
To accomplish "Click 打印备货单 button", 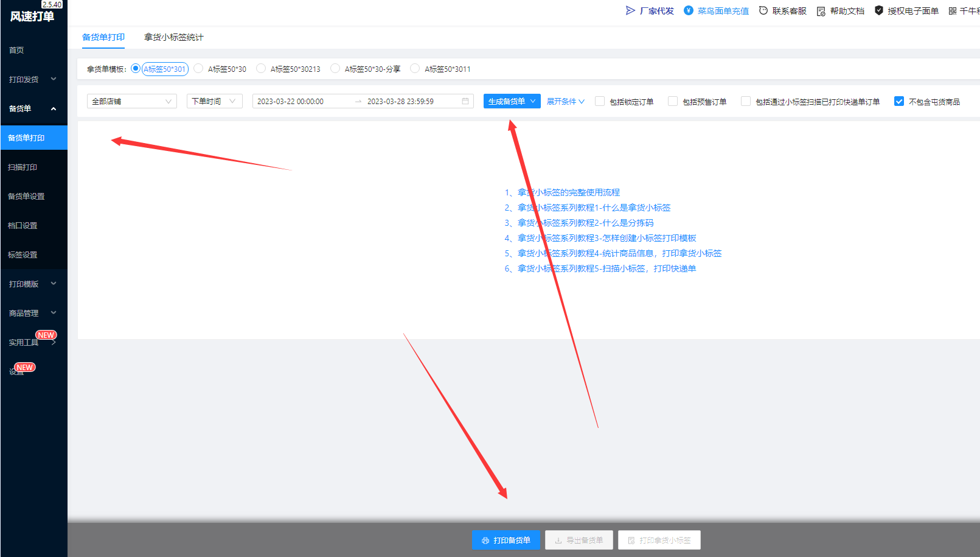I will click(x=506, y=540).
